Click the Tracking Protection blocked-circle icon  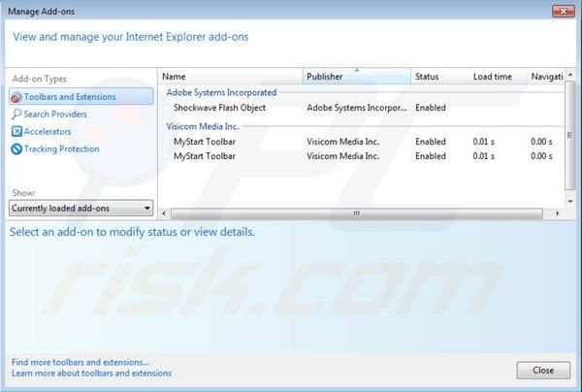click(x=16, y=148)
